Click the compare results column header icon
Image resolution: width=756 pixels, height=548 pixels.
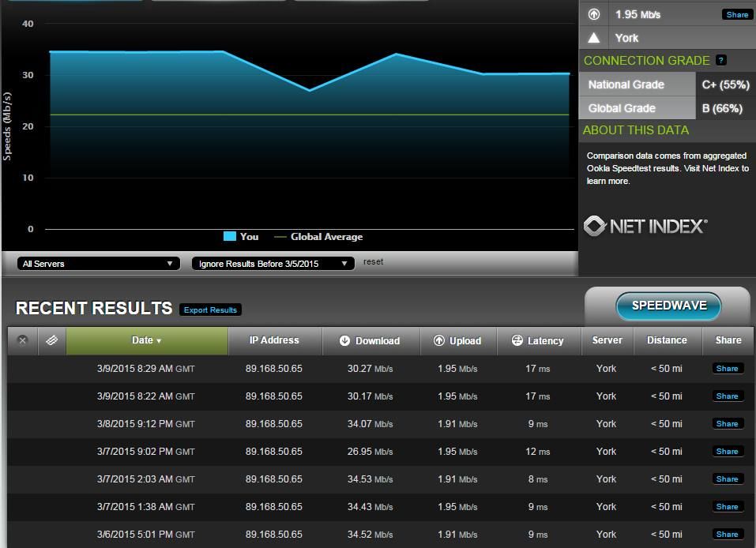(51, 340)
